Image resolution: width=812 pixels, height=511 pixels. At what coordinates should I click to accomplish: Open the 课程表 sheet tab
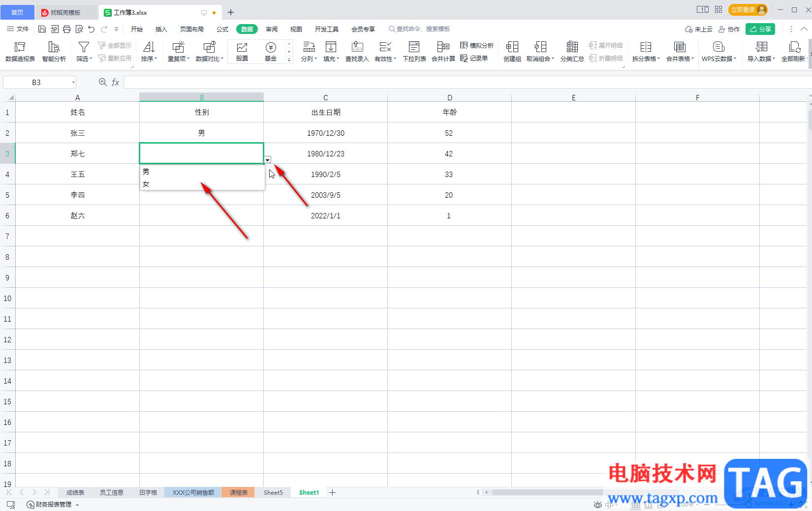(238, 492)
